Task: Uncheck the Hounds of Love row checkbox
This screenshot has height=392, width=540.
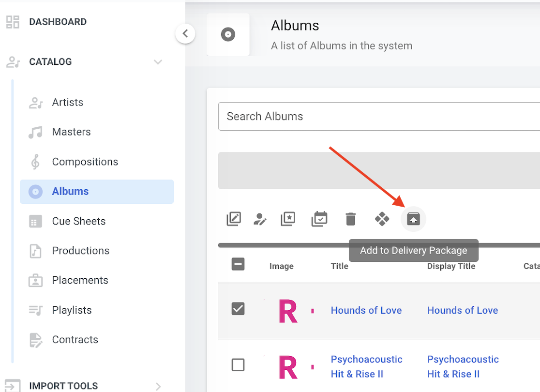Action: tap(238, 309)
